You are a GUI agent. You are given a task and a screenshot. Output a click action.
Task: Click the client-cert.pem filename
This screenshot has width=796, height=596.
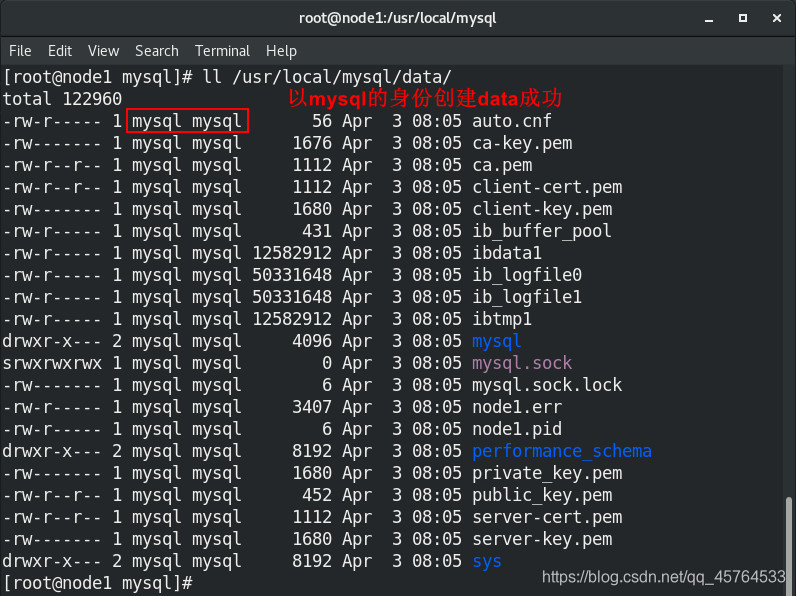[x=547, y=187]
